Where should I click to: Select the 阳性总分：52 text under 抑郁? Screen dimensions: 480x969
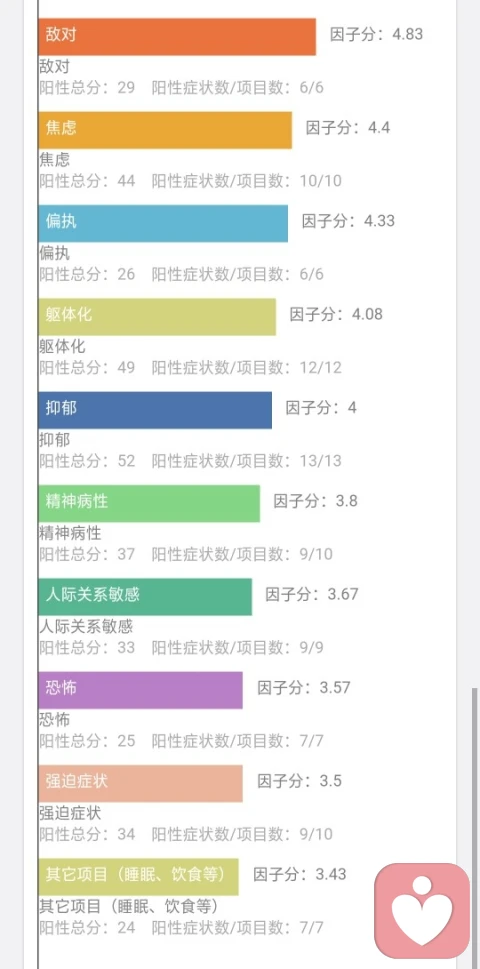pos(87,461)
